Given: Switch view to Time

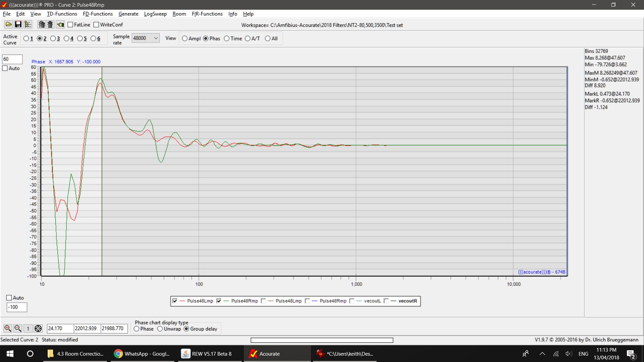Looking at the screenshot, I should pos(226,39).
